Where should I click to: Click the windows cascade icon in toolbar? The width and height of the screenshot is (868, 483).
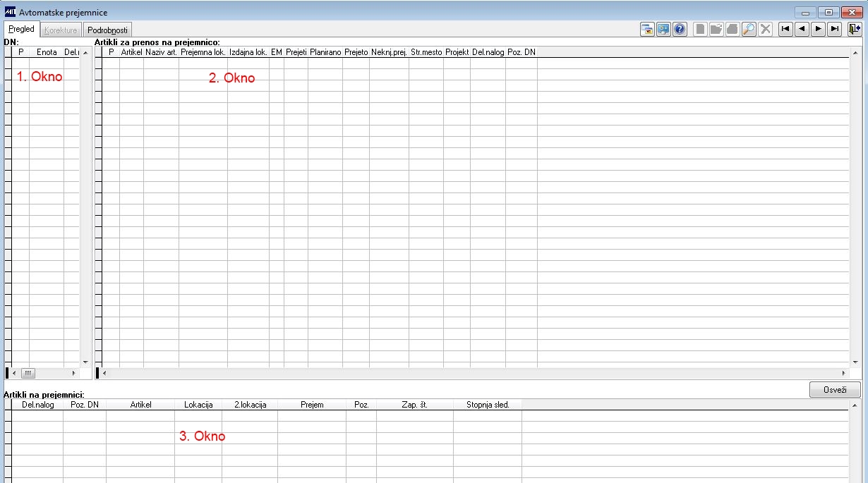coord(647,30)
